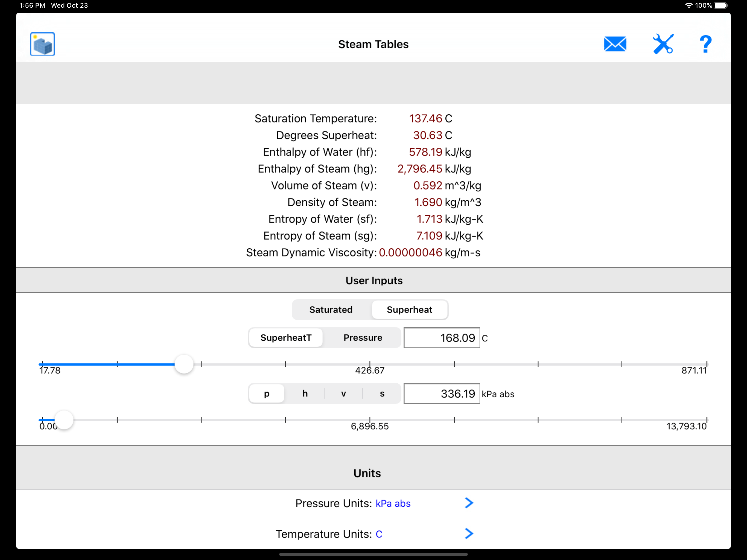This screenshot has height=560, width=747.
Task: Choose the SuperheatT input option
Action: tap(286, 337)
